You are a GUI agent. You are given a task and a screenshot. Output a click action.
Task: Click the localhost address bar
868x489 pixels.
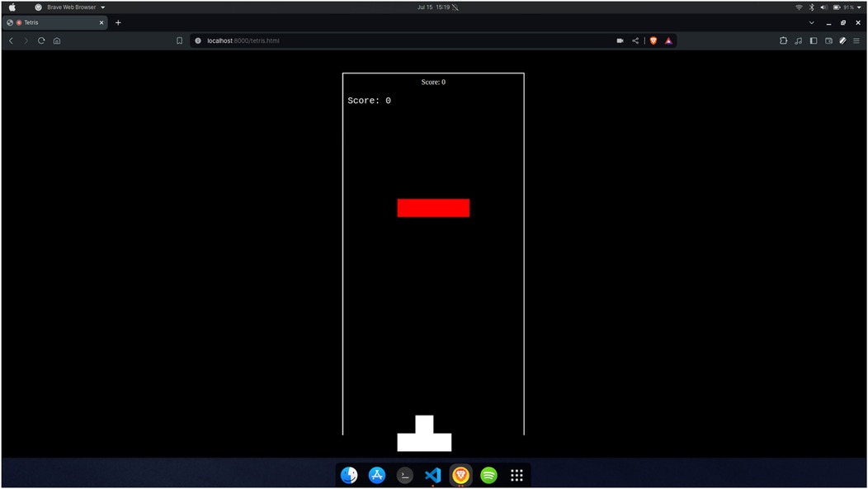[x=396, y=40]
